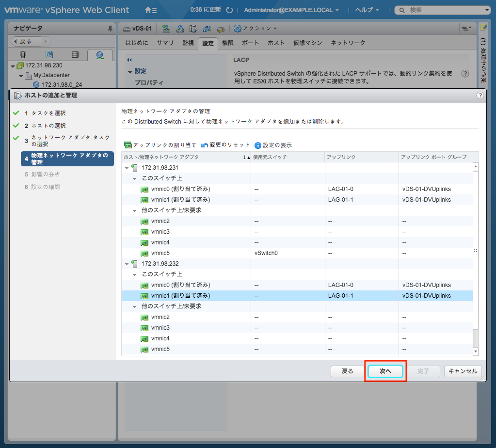Click the dialog's 戻る button beside 次へ
This screenshot has width=496, height=448.
click(x=347, y=371)
